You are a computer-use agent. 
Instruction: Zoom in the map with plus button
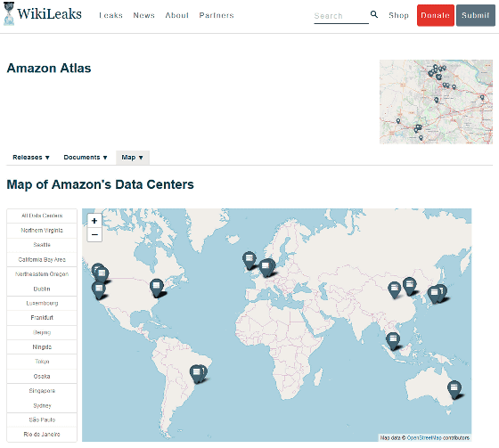[x=94, y=221]
